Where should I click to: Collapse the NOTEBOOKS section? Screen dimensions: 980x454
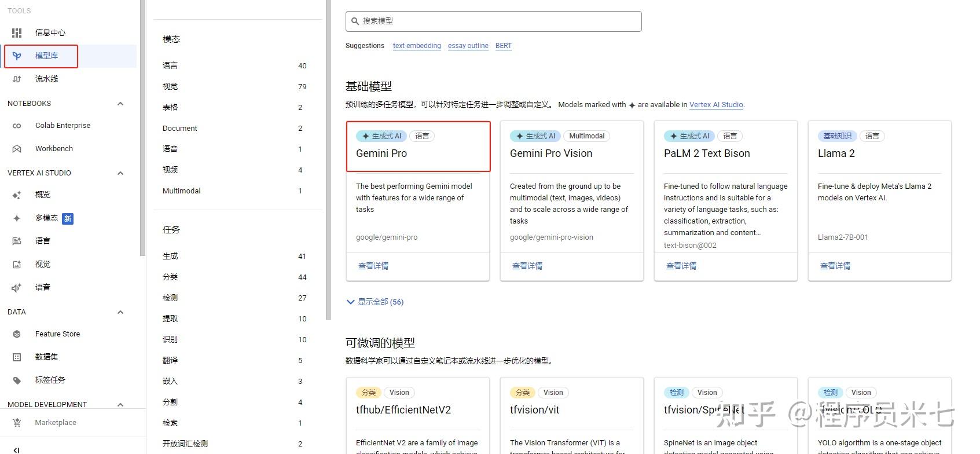tap(120, 104)
